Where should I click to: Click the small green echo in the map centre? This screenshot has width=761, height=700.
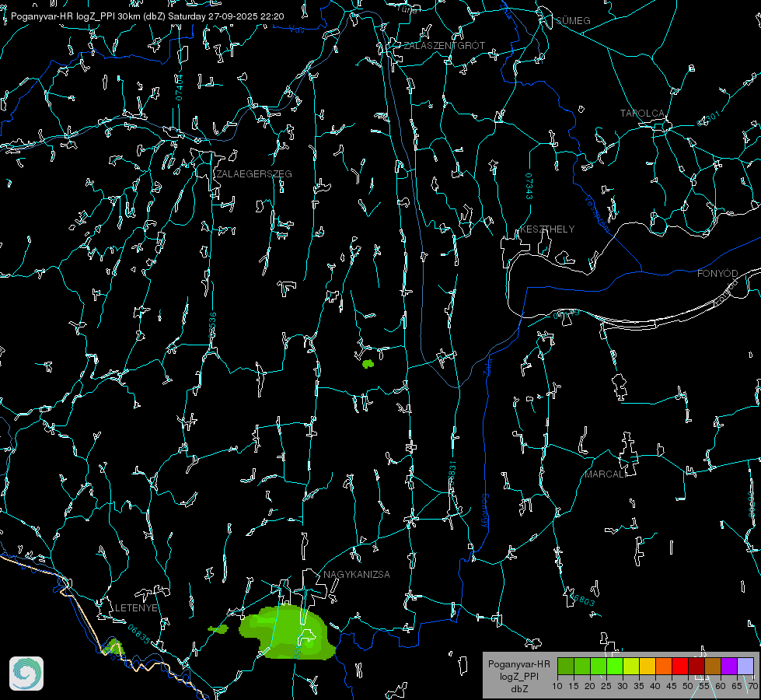[368, 363]
